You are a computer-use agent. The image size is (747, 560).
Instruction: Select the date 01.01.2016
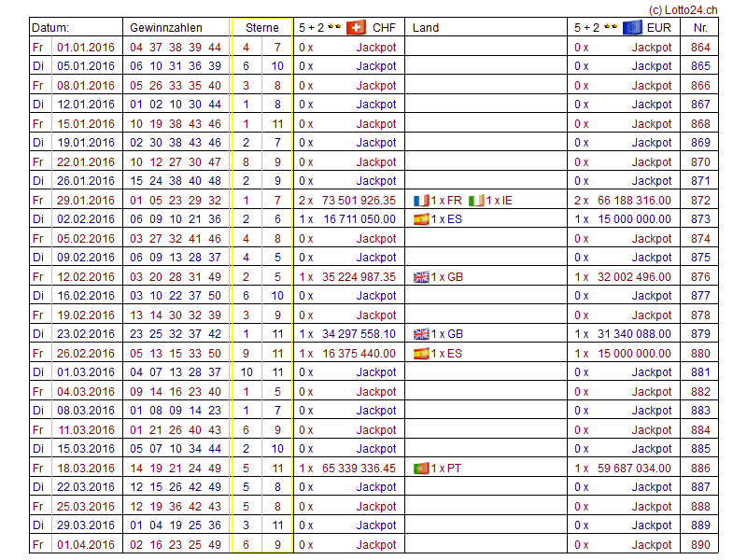(x=86, y=48)
